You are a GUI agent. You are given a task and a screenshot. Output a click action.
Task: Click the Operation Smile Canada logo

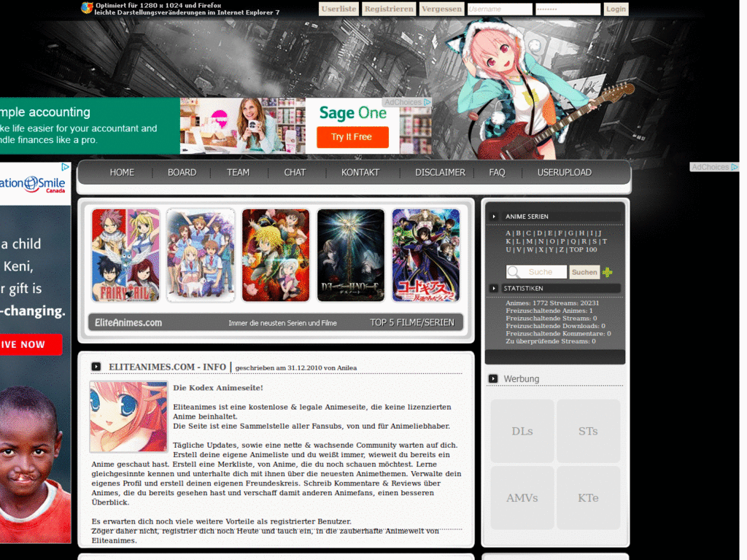pyautogui.click(x=32, y=184)
